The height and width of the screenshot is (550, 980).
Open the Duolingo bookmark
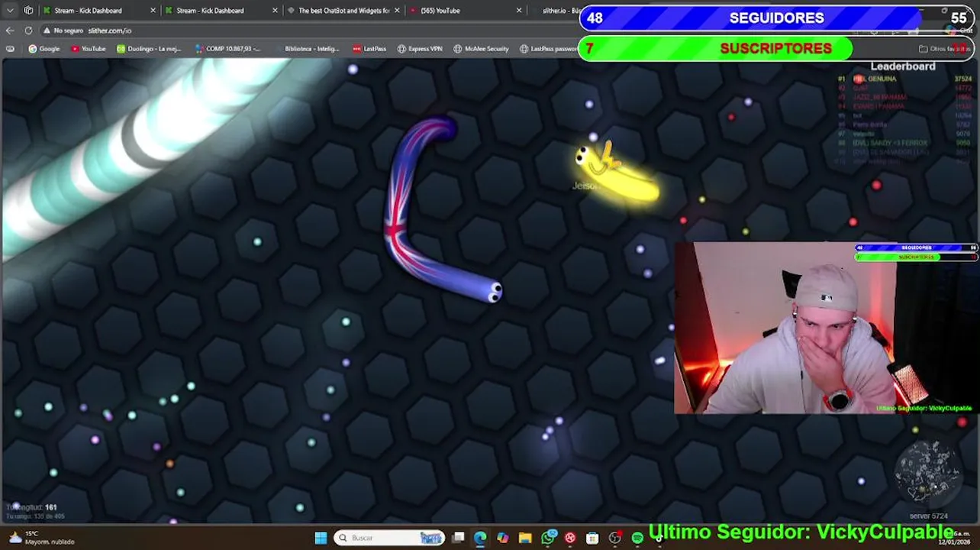click(149, 49)
